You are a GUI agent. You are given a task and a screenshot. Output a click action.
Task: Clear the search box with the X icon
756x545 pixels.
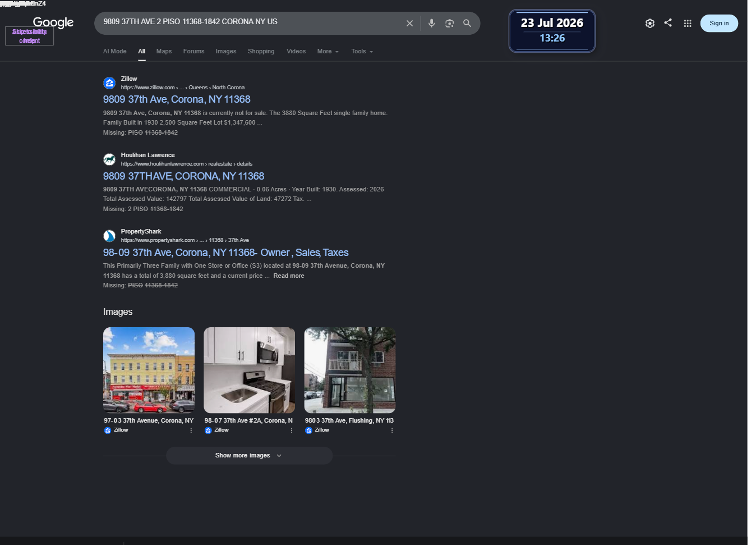[x=409, y=24]
